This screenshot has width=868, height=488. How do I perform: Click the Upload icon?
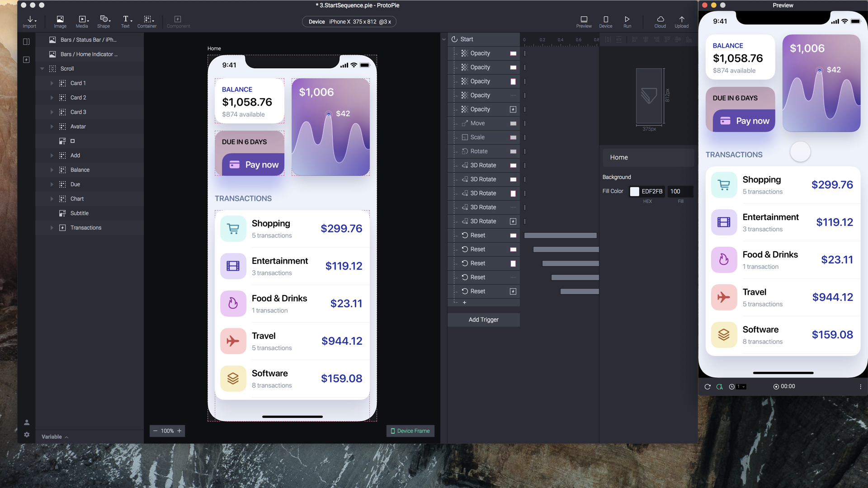tap(681, 21)
